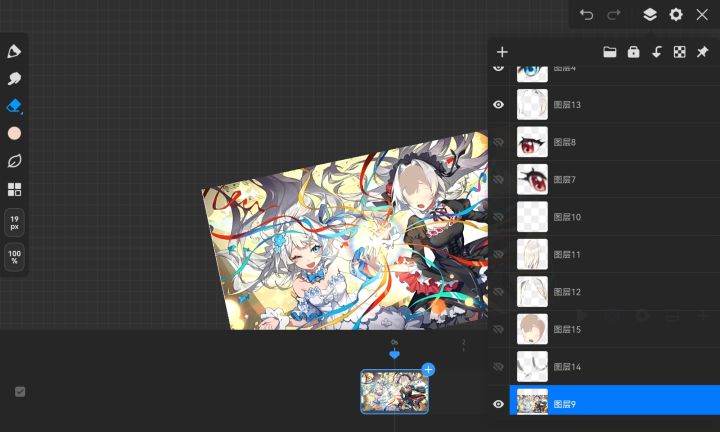720x432 pixels.
Task: Select the pen brush tool
Action: [x=14, y=51]
